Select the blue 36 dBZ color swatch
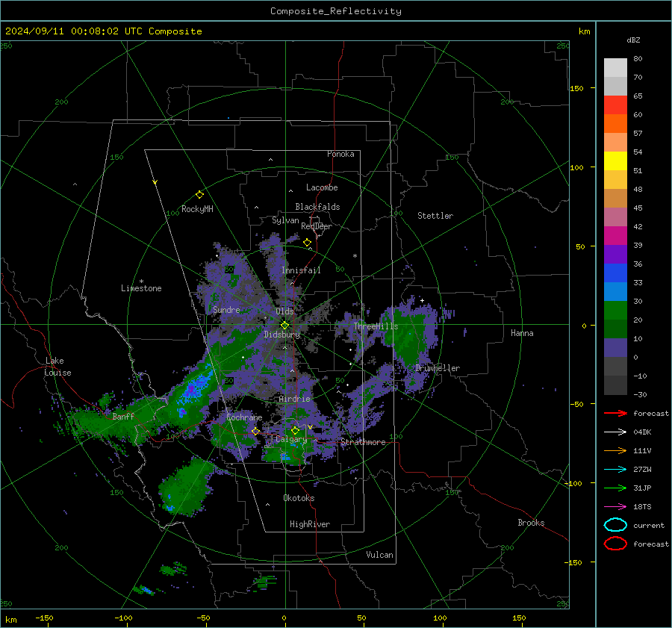Screen dimensions: 672x628 point(615,273)
